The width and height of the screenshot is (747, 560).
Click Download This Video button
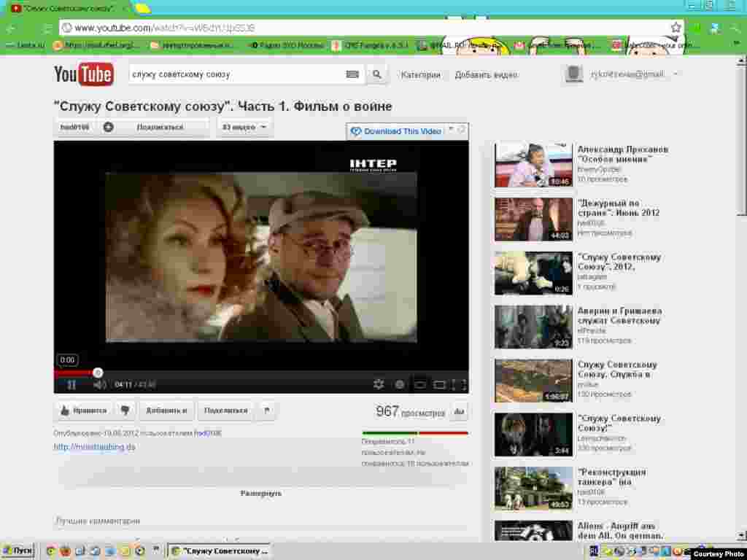click(x=396, y=131)
